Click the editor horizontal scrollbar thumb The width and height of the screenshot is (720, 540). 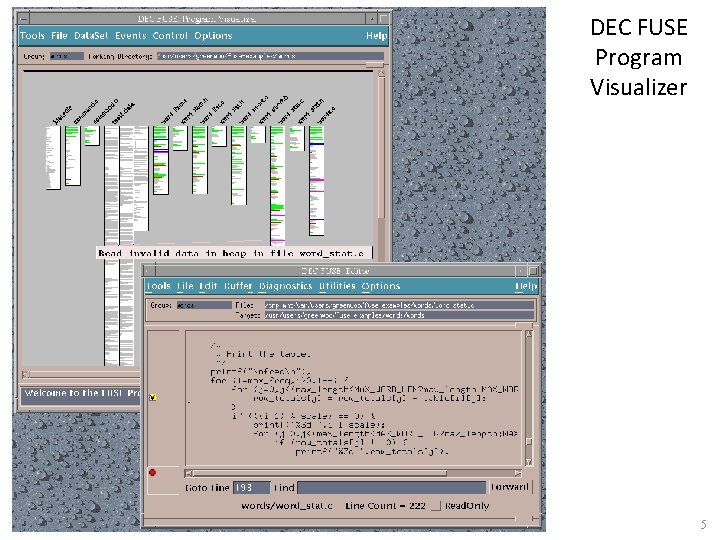point(320,473)
